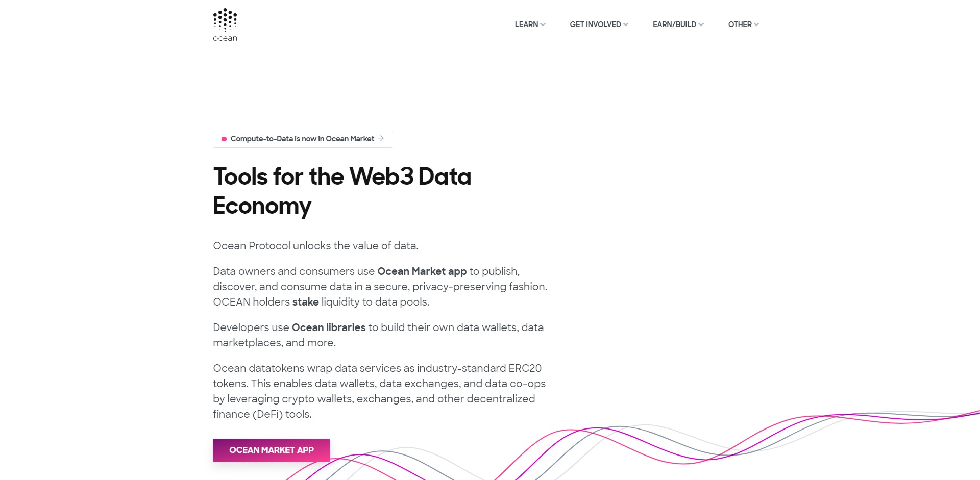This screenshot has height=480, width=980.
Task: Click the Ocean dotted logo icon
Action: point(225,19)
